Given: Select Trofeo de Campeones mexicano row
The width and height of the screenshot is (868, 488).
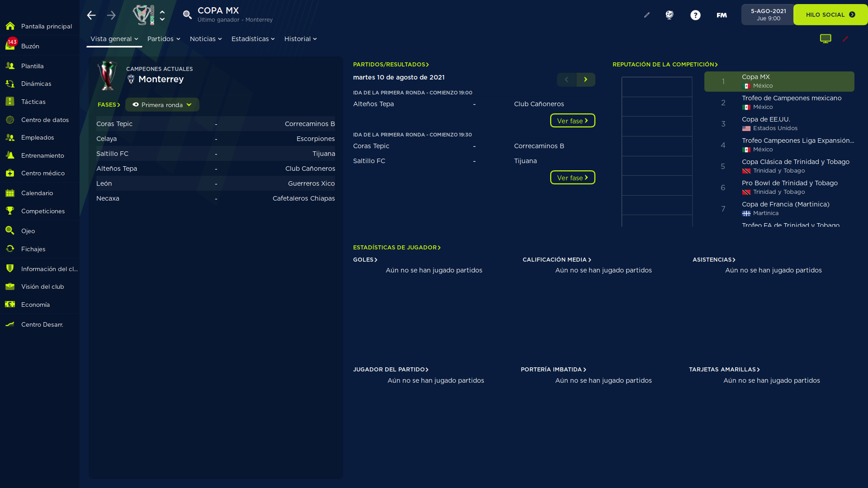Looking at the screenshot, I should point(779,103).
